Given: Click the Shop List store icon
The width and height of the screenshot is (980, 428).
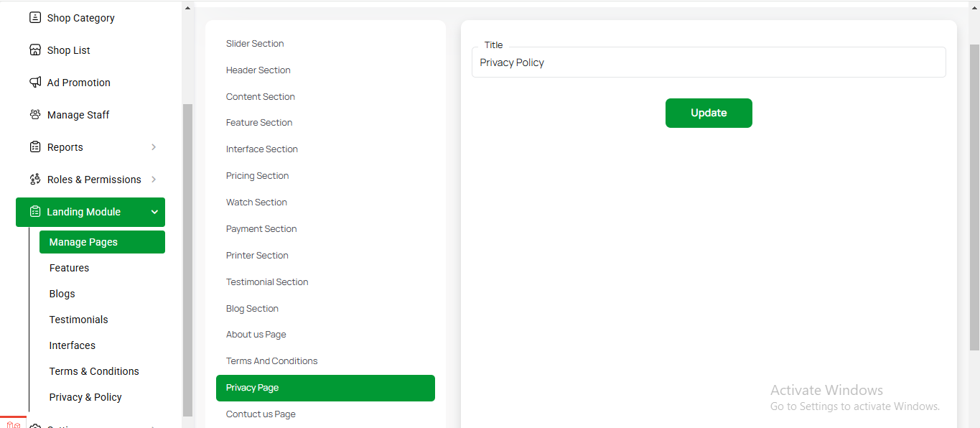Looking at the screenshot, I should pos(34,50).
